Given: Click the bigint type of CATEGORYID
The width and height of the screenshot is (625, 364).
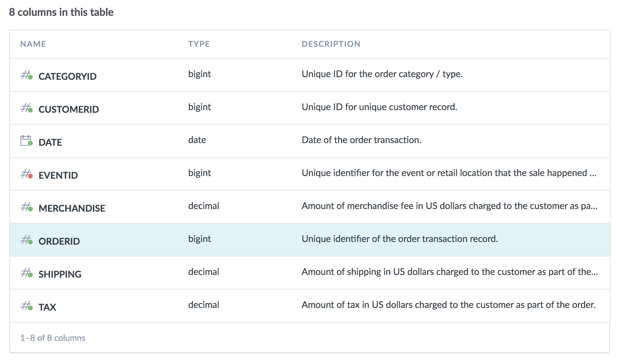Looking at the screenshot, I should click(199, 74).
